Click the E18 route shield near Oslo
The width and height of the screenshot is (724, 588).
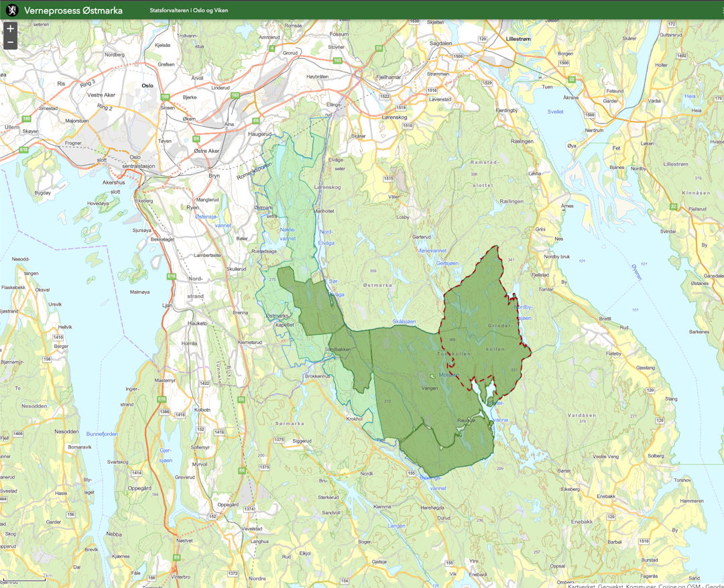23,150
